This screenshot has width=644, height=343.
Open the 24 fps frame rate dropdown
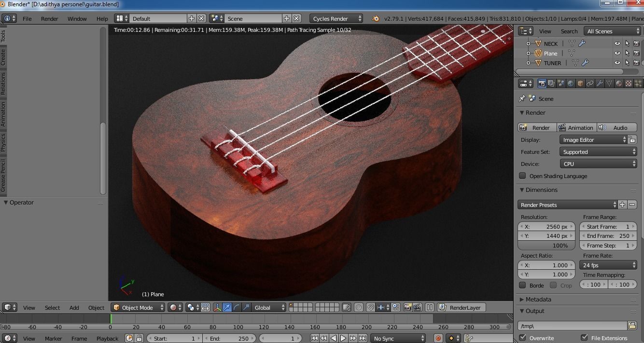click(x=608, y=265)
